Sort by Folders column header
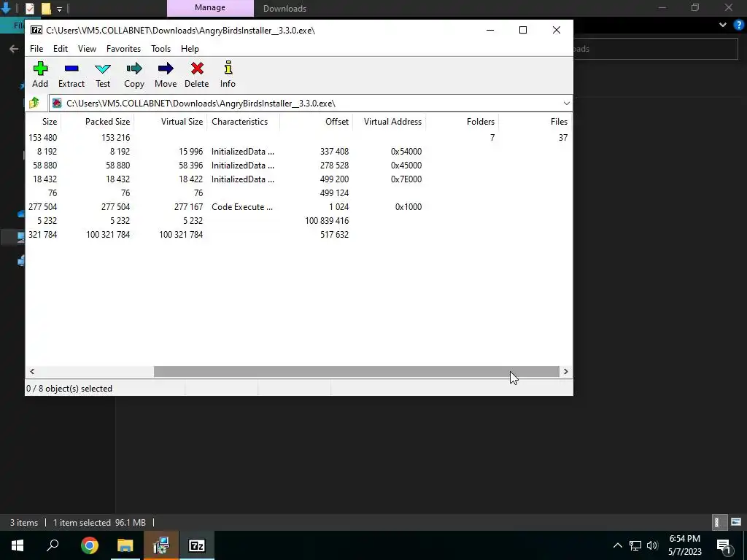 [x=462, y=122]
